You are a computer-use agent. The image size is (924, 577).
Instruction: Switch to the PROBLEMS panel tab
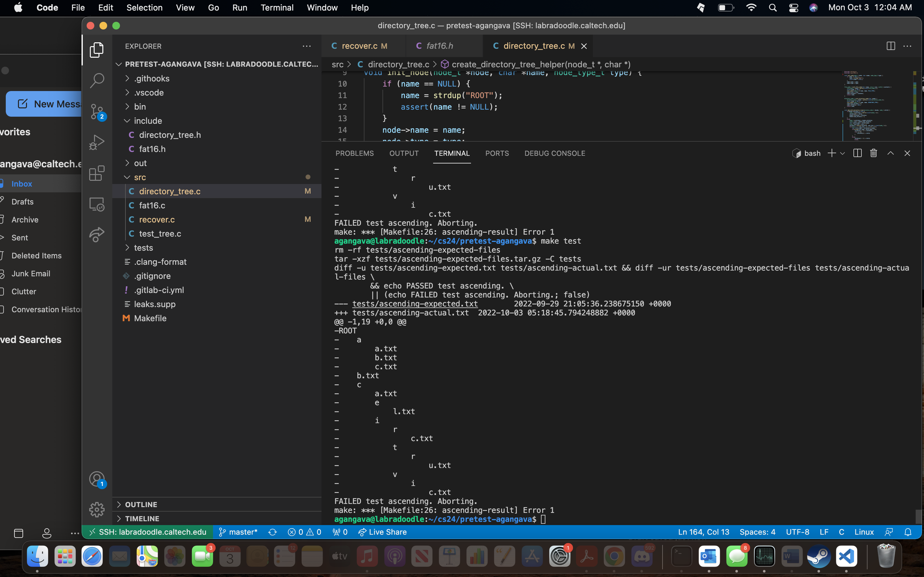(354, 153)
